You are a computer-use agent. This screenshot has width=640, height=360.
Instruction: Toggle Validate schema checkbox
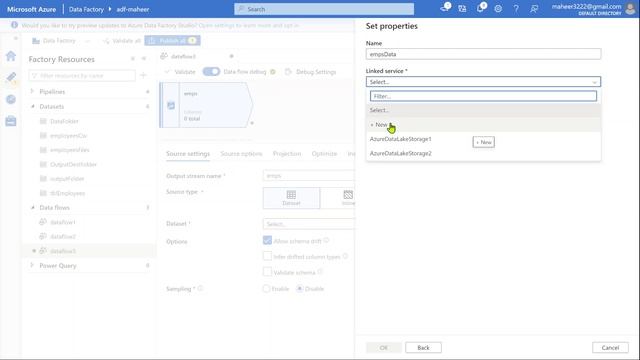click(267, 271)
